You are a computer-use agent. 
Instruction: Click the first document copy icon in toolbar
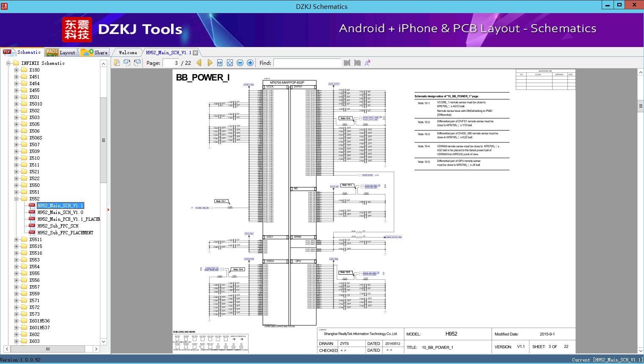pos(117,63)
